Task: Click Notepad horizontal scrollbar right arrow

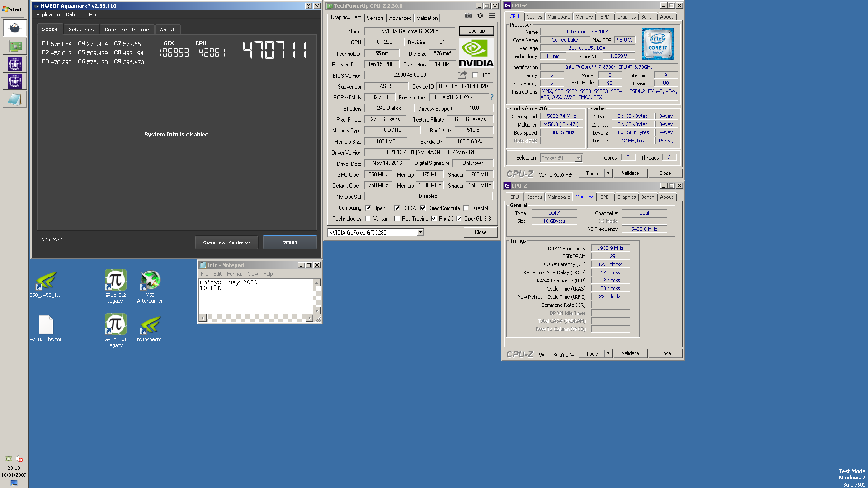Action: 309,318
